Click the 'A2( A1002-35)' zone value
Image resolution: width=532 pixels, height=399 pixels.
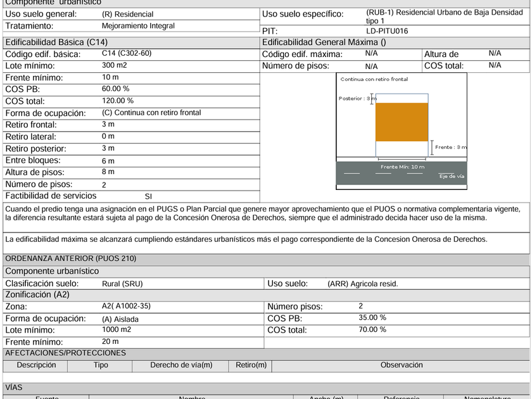click(x=126, y=306)
